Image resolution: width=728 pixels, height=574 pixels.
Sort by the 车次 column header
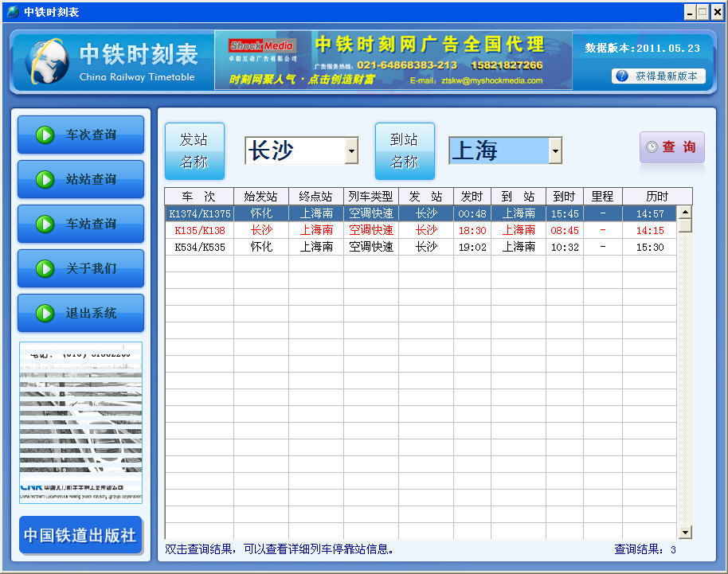tap(198, 197)
